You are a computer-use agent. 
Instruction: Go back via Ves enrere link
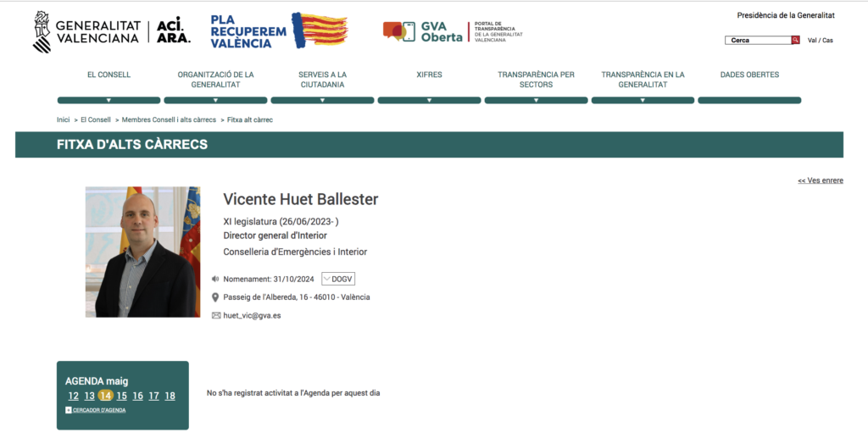(x=820, y=180)
